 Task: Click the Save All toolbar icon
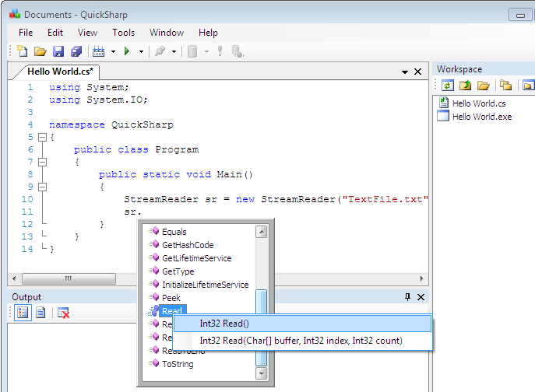pyautogui.click(x=76, y=52)
